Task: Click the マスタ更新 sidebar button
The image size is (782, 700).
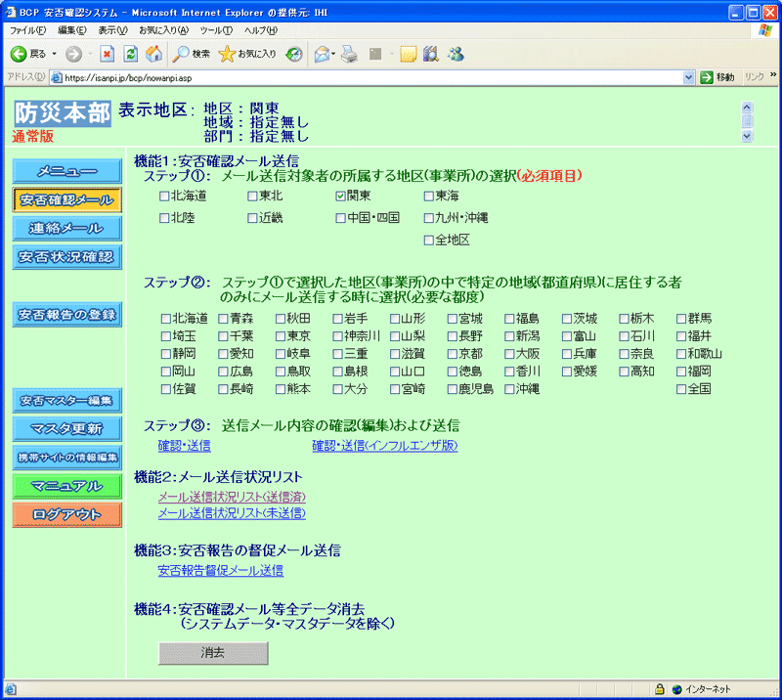Action: pyautogui.click(x=67, y=429)
